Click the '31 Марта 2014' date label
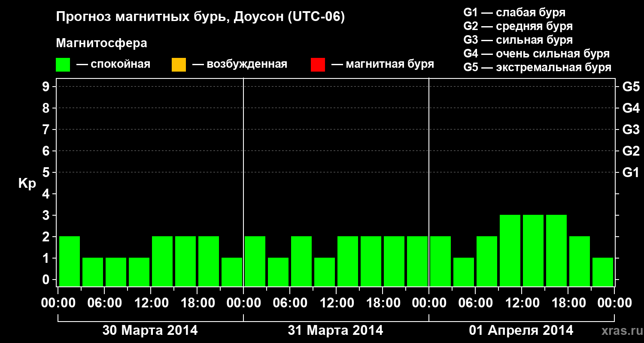 [335, 331]
